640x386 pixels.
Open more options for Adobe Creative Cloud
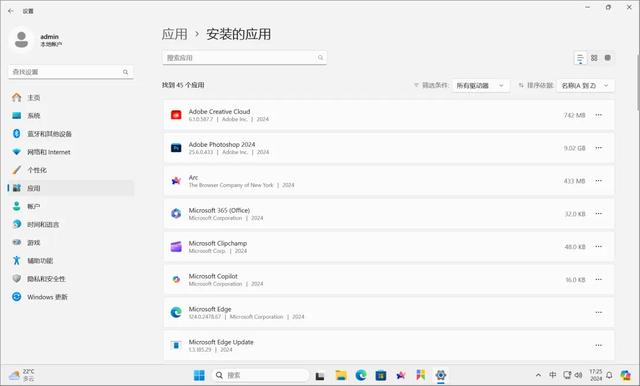(598, 115)
